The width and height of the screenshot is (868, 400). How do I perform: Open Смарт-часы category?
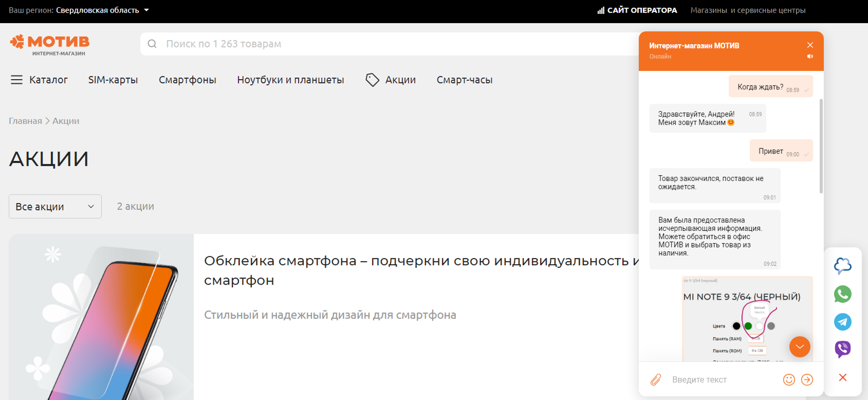[465, 80]
